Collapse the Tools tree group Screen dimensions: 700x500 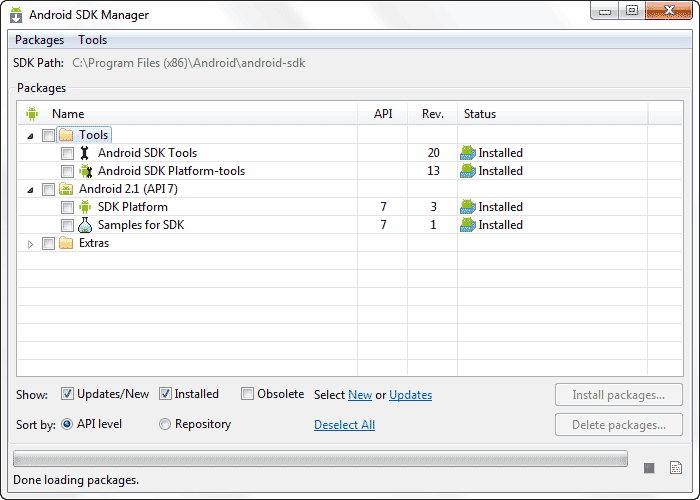30,136
